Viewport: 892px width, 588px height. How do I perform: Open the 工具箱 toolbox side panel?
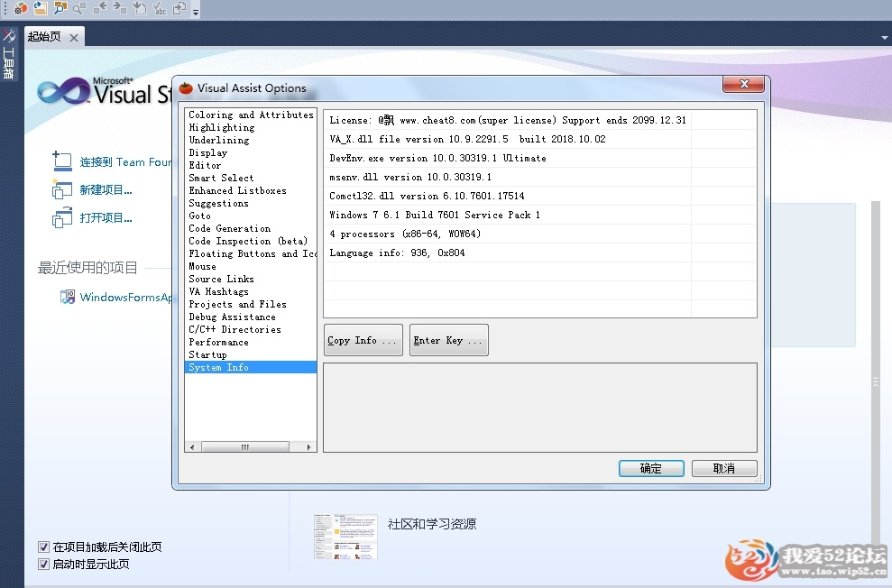click(8, 54)
